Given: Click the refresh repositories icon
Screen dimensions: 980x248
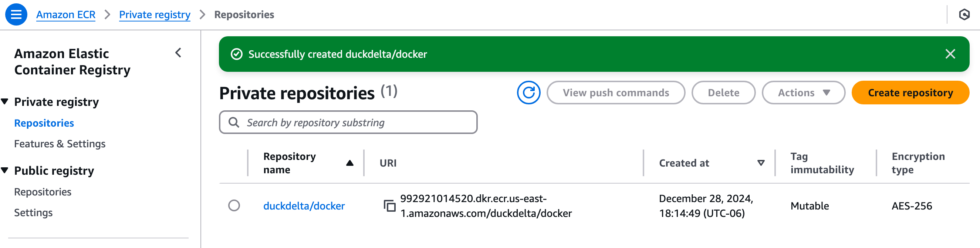Looking at the screenshot, I should point(529,92).
